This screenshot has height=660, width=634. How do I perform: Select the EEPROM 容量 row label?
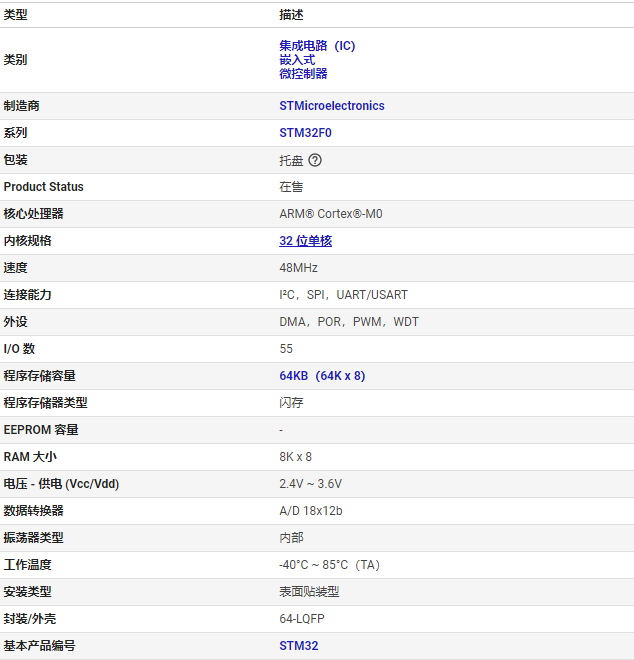(41, 430)
